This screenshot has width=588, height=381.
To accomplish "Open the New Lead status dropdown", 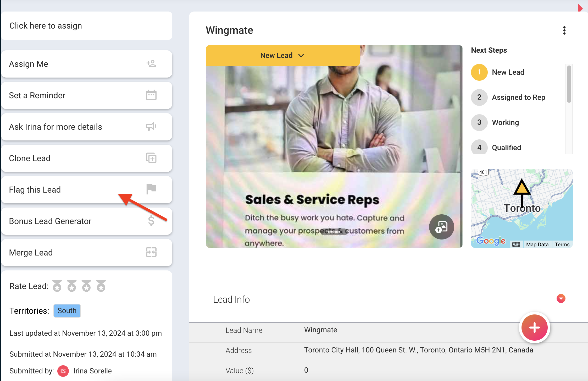I will pos(283,56).
